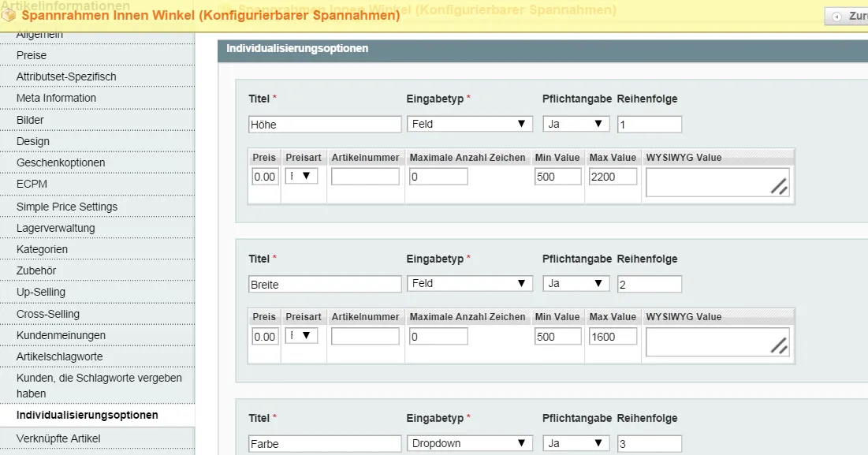Go to Kundenmeinungen tab
Viewport: 868px width, 455px height.
(x=97, y=335)
